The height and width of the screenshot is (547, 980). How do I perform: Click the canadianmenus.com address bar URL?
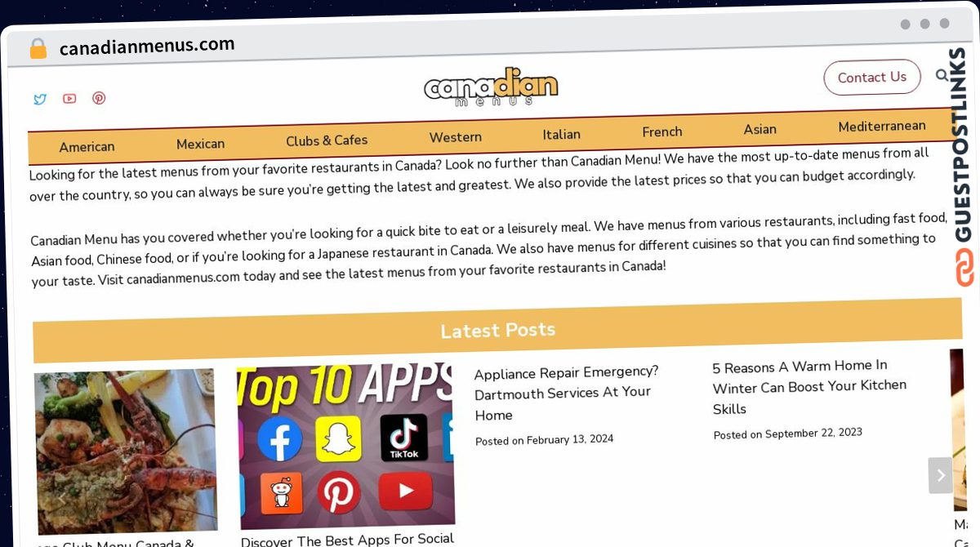(147, 47)
